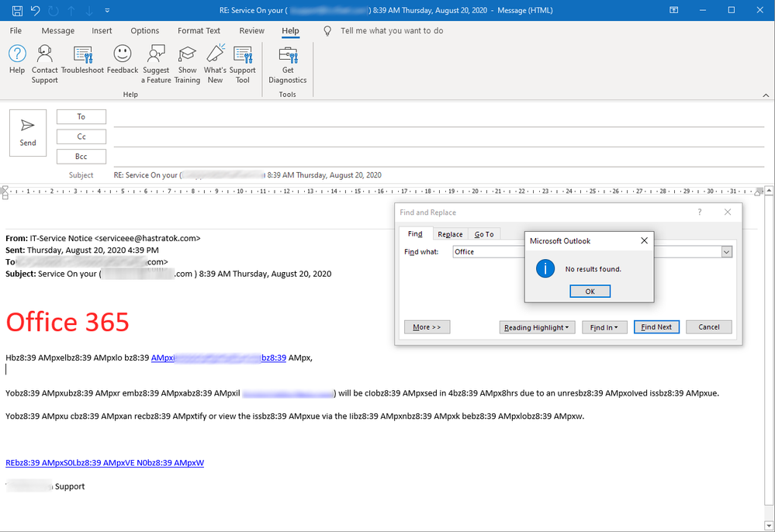Click the Redo icon in quick access toolbar

coord(54,10)
